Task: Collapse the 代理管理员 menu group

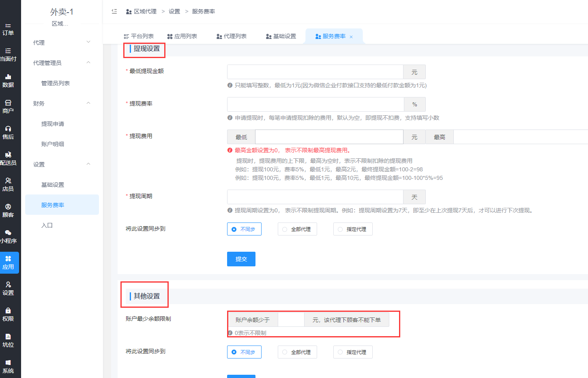Action: point(62,63)
